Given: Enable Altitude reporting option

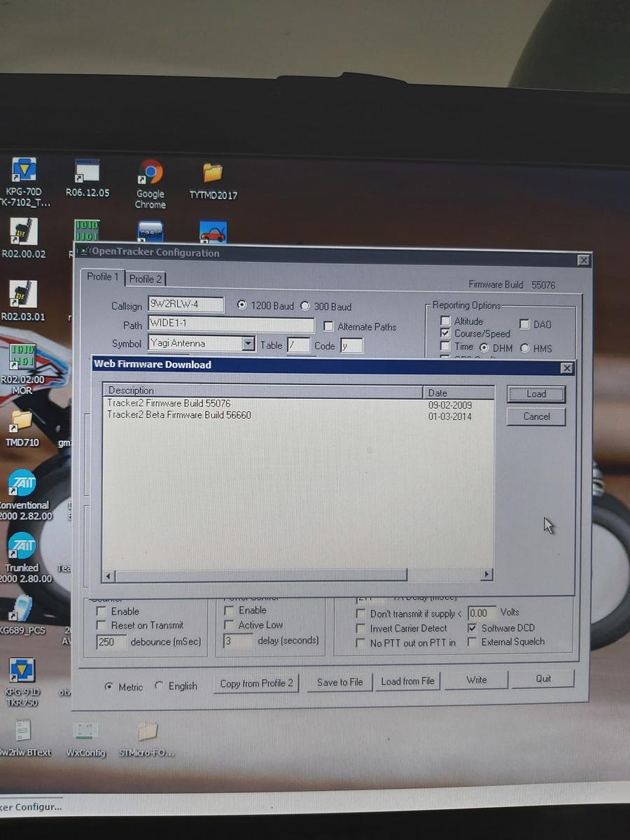Looking at the screenshot, I should point(445,321).
